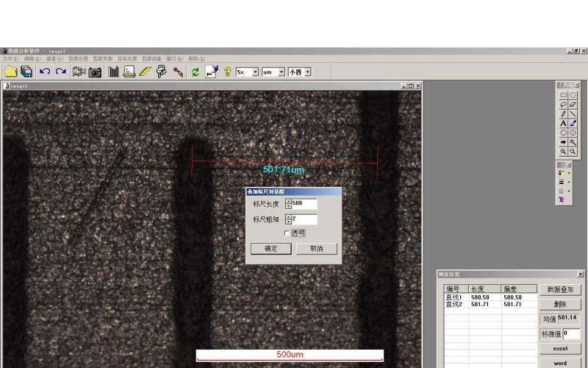
Task: Open the 小四 font size dropdown
Action: click(x=307, y=72)
